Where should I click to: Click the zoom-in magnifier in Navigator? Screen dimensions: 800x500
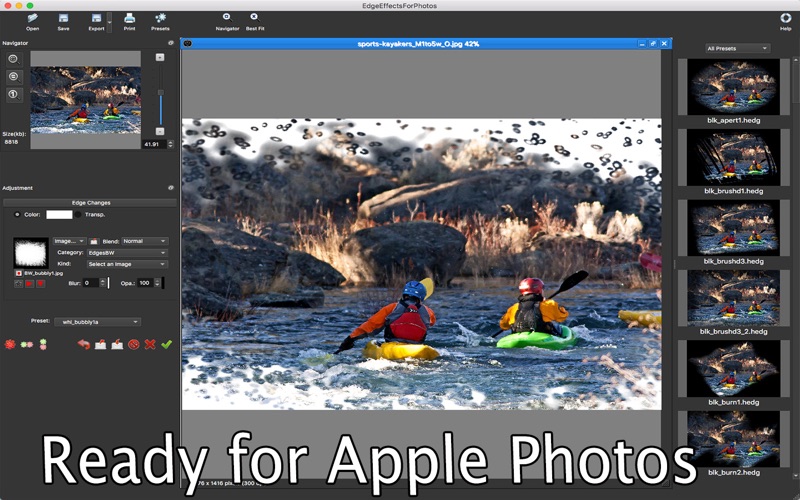(x=14, y=60)
